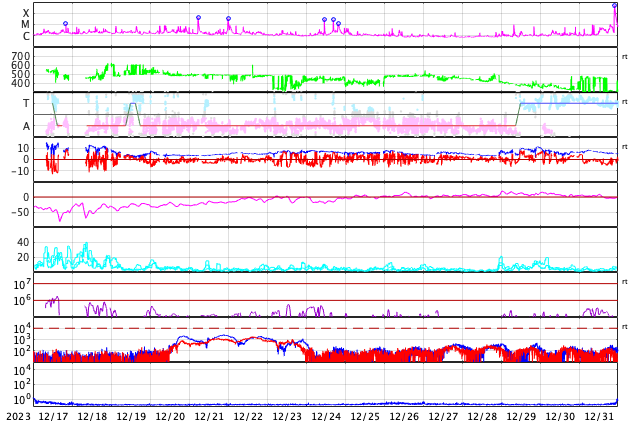Pick the earliest flare marker on 12/24

[324, 19]
